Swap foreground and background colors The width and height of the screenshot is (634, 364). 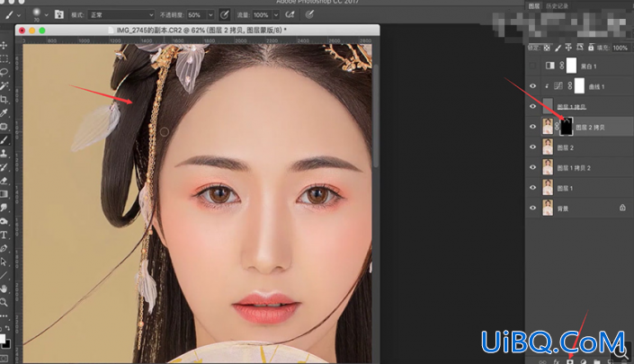(x=8, y=328)
